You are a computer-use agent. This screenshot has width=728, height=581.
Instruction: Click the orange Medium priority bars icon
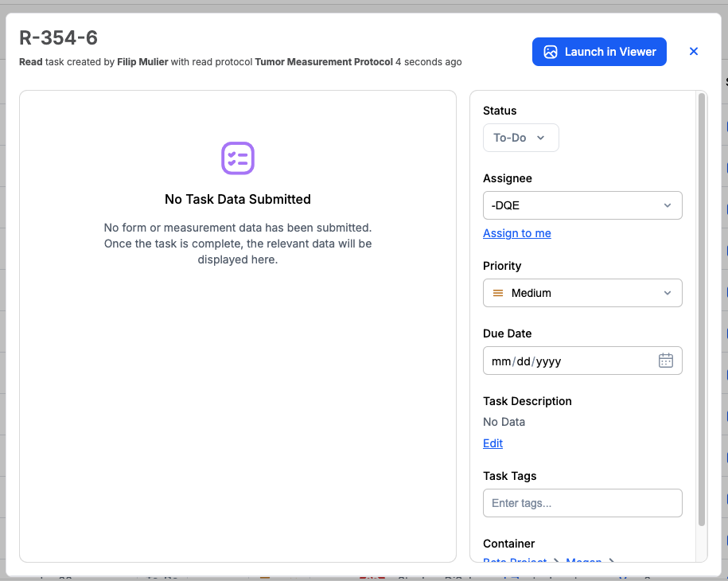[497, 293]
